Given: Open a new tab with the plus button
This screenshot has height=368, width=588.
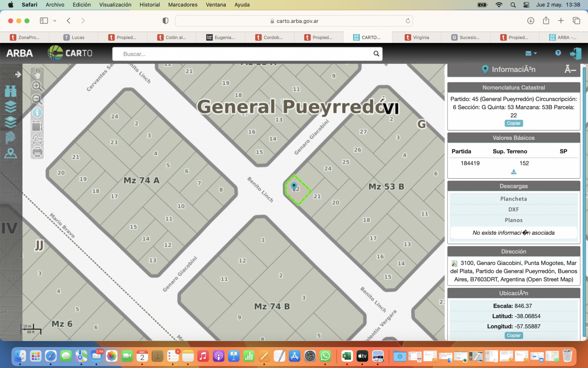Looking at the screenshot, I should pyautogui.click(x=561, y=21).
